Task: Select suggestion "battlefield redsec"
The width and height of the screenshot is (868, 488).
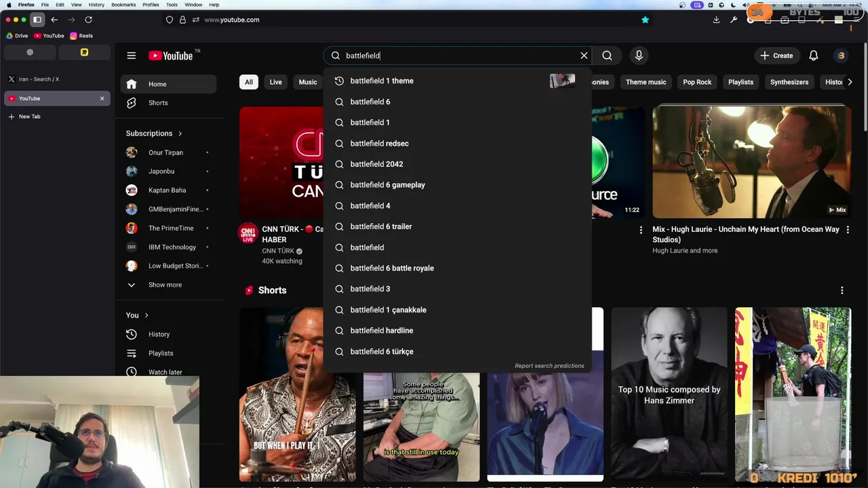Action: pos(458,143)
